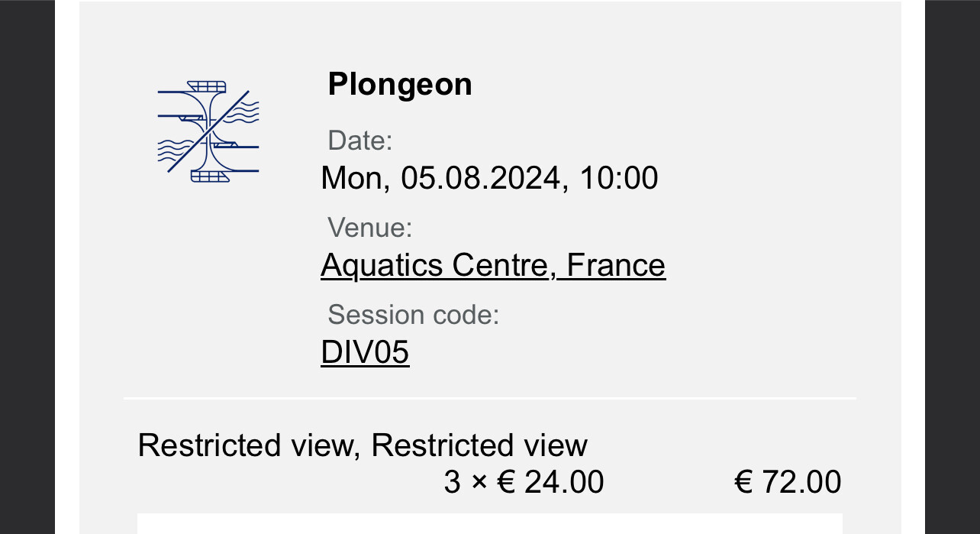Click the € 72.00 total amount

(788, 482)
